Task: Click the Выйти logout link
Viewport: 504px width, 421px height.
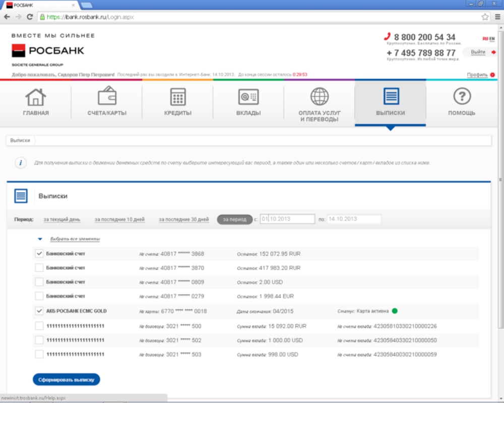Action: (478, 52)
